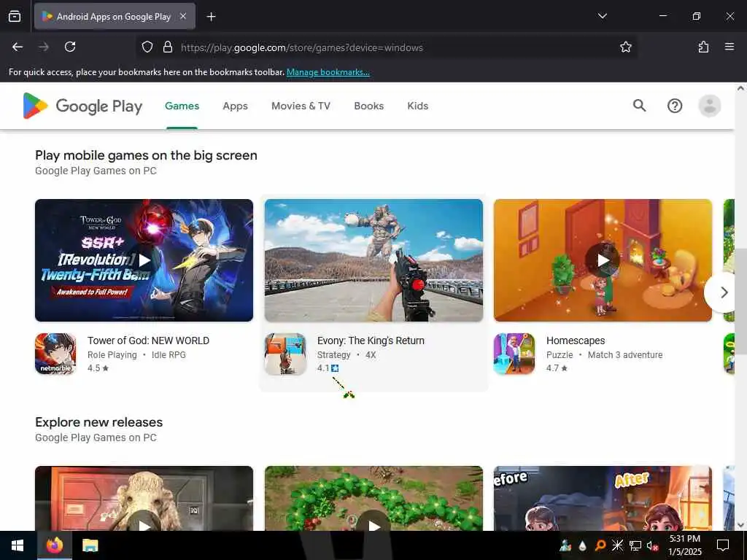Viewport: 747px width, 560px height.
Task: Click the Tower of God app icon
Action: 55,354
